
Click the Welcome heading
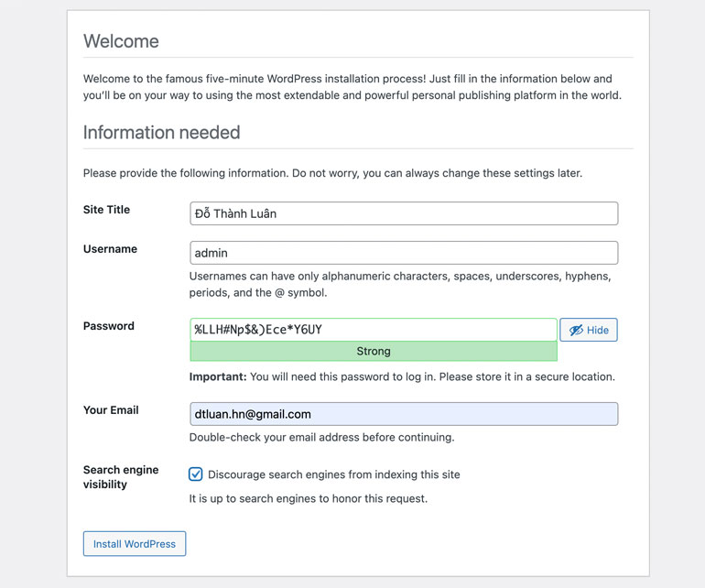pyautogui.click(x=121, y=41)
